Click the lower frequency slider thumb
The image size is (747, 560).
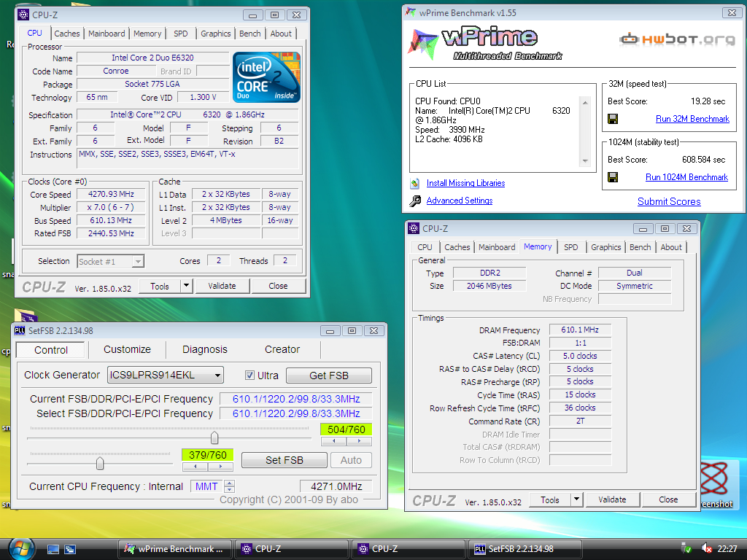point(99,463)
